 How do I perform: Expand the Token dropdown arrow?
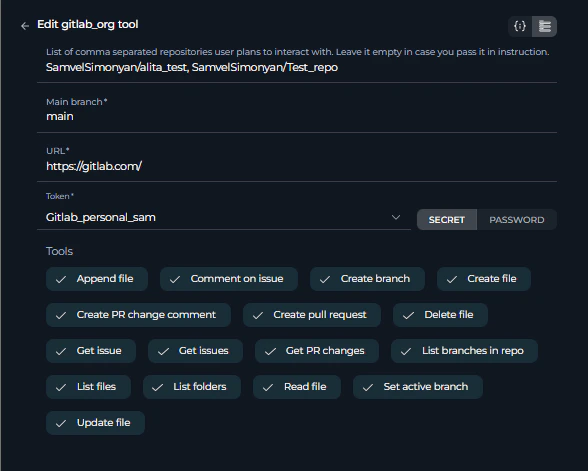pyautogui.click(x=396, y=218)
